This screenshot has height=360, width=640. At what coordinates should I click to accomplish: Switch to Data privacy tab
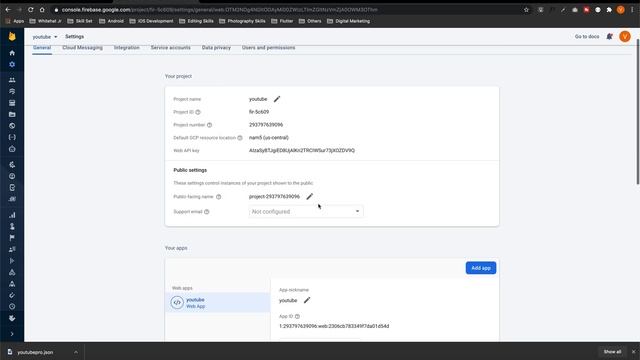pyautogui.click(x=216, y=48)
